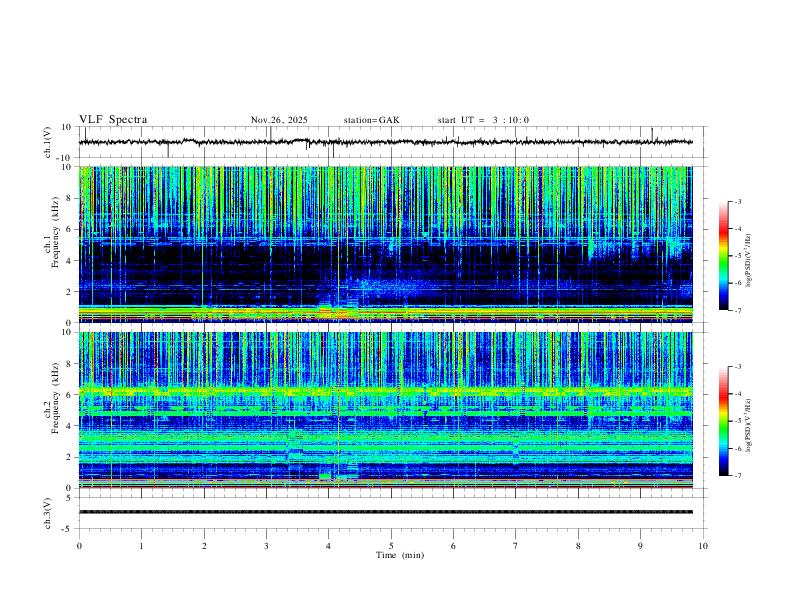Click inside the ch.1 spectrogram panel
792x612 pixels.
click(386, 244)
